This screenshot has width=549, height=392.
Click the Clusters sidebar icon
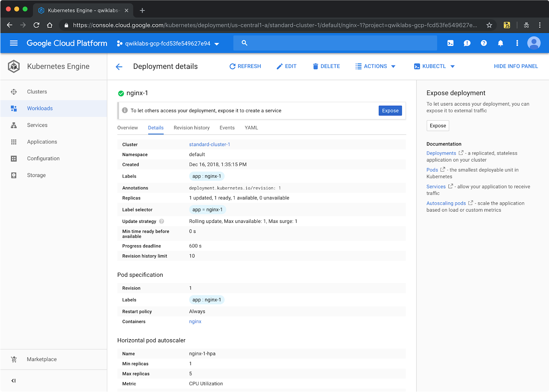(14, 92)
